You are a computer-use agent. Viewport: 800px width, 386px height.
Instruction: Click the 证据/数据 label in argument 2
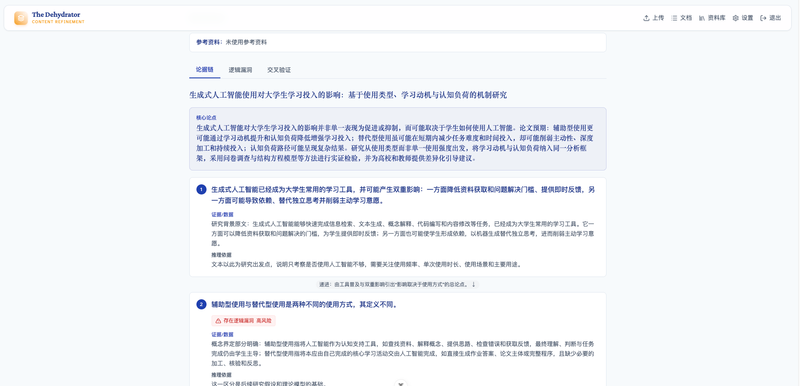click(222, 334)
